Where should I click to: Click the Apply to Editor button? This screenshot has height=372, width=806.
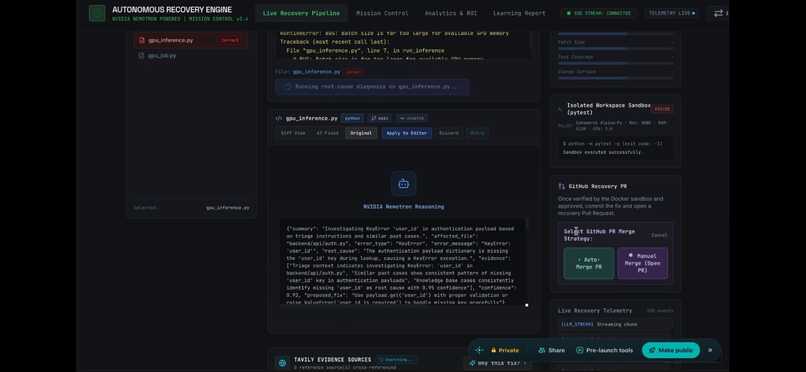click(407, 133)
